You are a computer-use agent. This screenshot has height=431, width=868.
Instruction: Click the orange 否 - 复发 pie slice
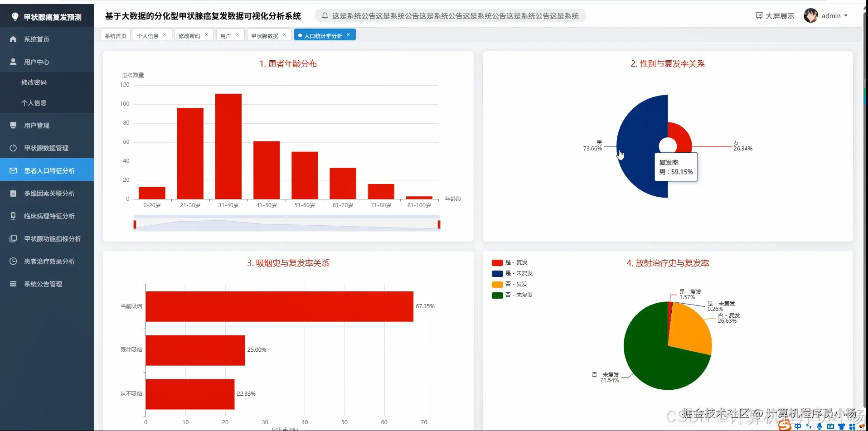coord(689,329)
